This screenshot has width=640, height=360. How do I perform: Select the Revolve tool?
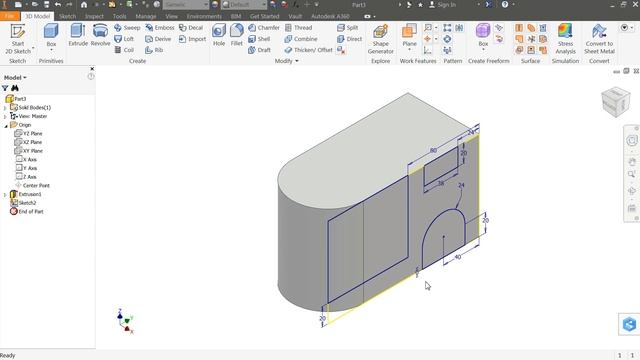coord(100,35)
